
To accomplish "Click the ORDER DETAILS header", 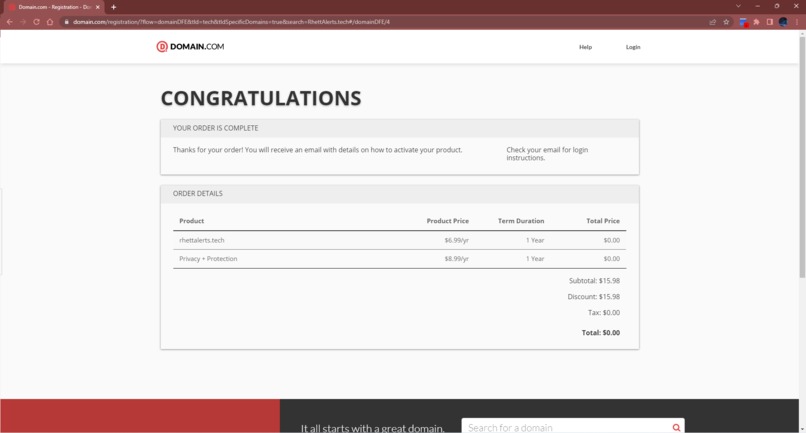I will (198, 193).
